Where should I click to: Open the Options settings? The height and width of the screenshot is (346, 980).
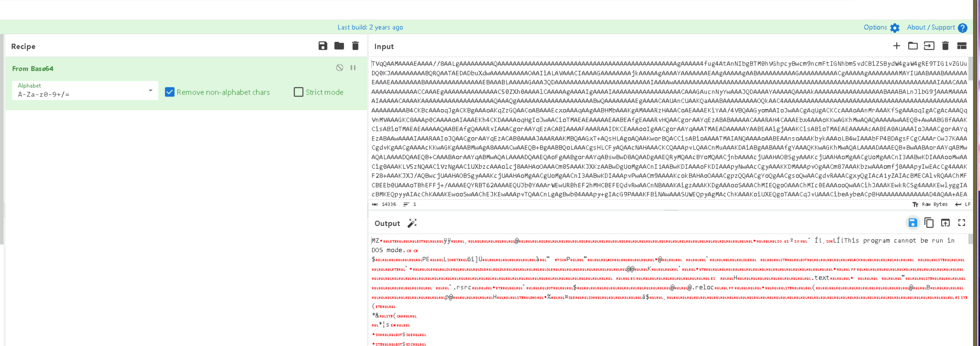coord(881,27)
